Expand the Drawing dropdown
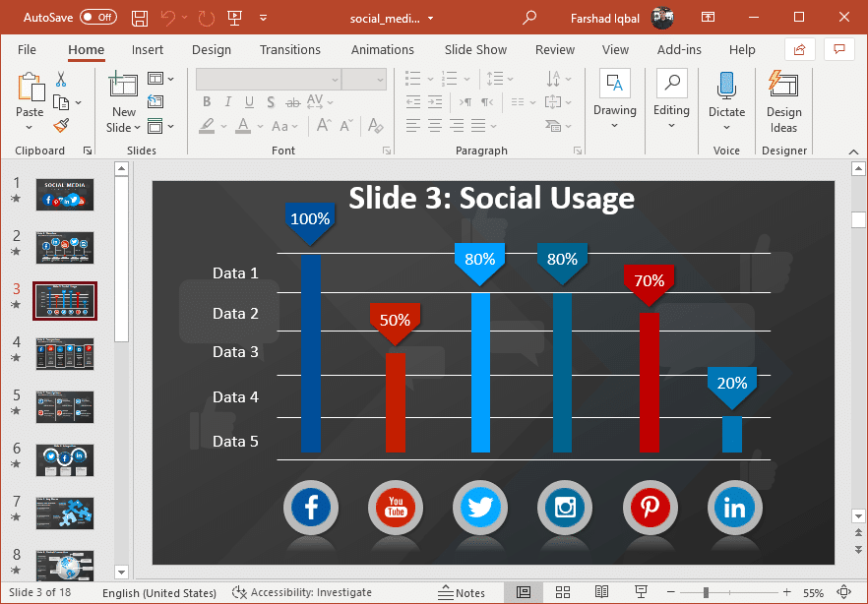This screenshot has height=604, width=868. point(614,127)
